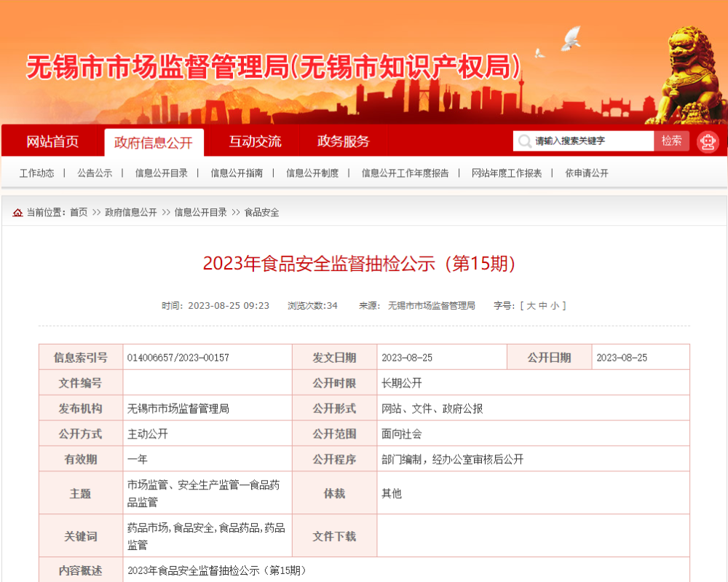Click the 文件下载 header cell
The width and height of the screenshot is (728, 582).
334,536
